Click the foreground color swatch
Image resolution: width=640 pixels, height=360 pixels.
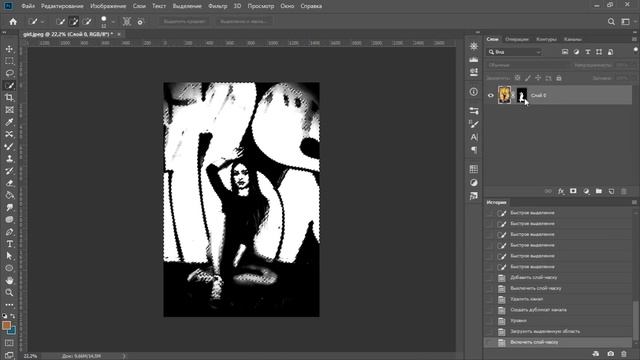(6, 325)
